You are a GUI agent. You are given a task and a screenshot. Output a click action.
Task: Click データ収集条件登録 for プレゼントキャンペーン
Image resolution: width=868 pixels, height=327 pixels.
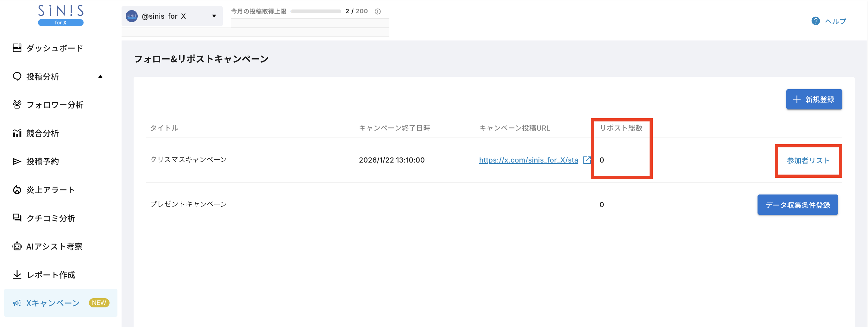[798, 204]
